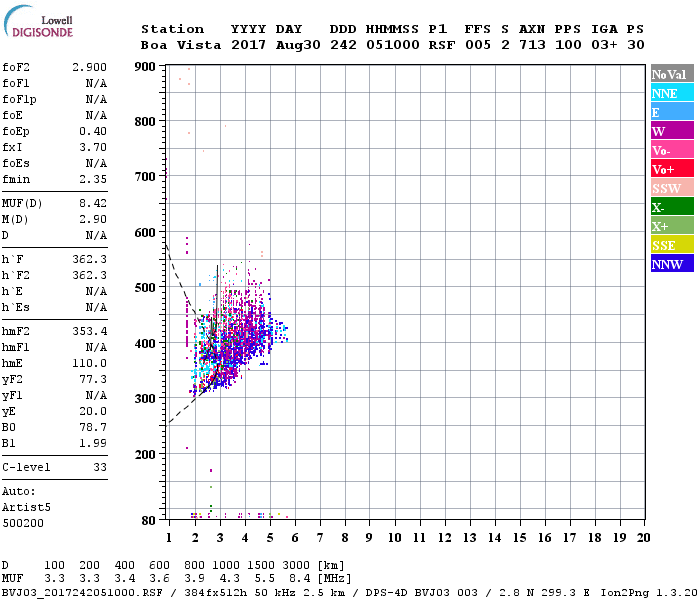Click the NNW blue legend swatch
This screenshot has width=700, height=600.
pyautogui.click(x=672, y=264)
